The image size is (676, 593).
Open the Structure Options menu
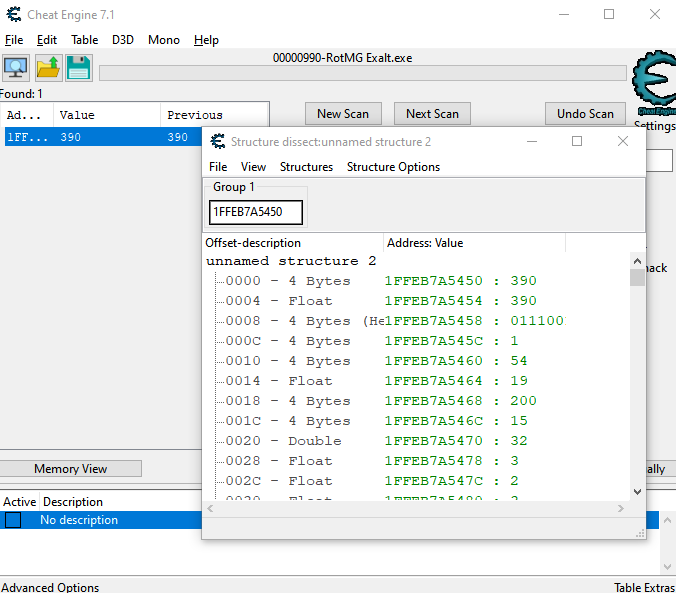point(393,167)
